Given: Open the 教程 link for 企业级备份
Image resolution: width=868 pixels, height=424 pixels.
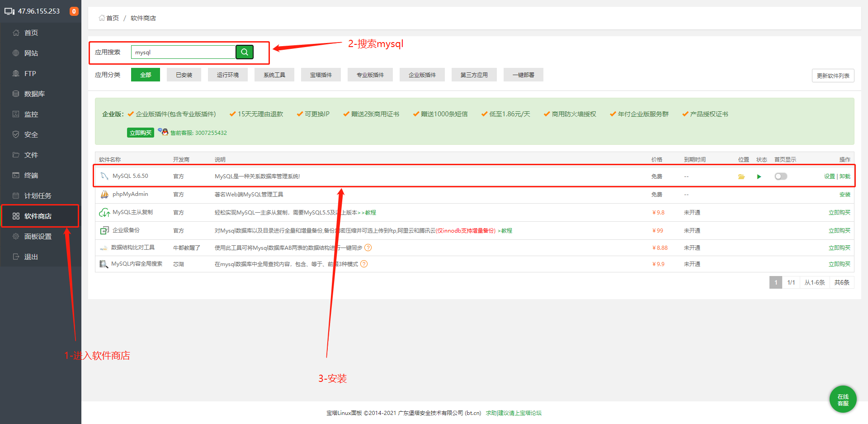Looking at the screenshot, I should (x=507, y=231).
